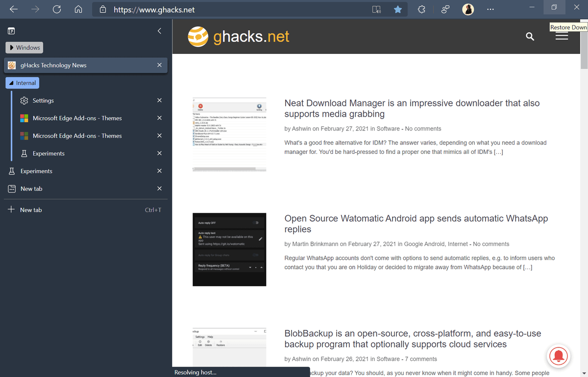The width and height of the screenshot is (588, 377).
Task: Open the ghacks site search icon
Action: [x=530, y=36]
